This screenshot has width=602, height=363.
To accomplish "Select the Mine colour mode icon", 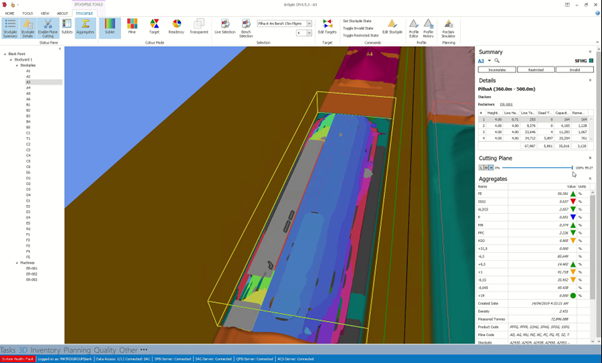I will (132, 27).
